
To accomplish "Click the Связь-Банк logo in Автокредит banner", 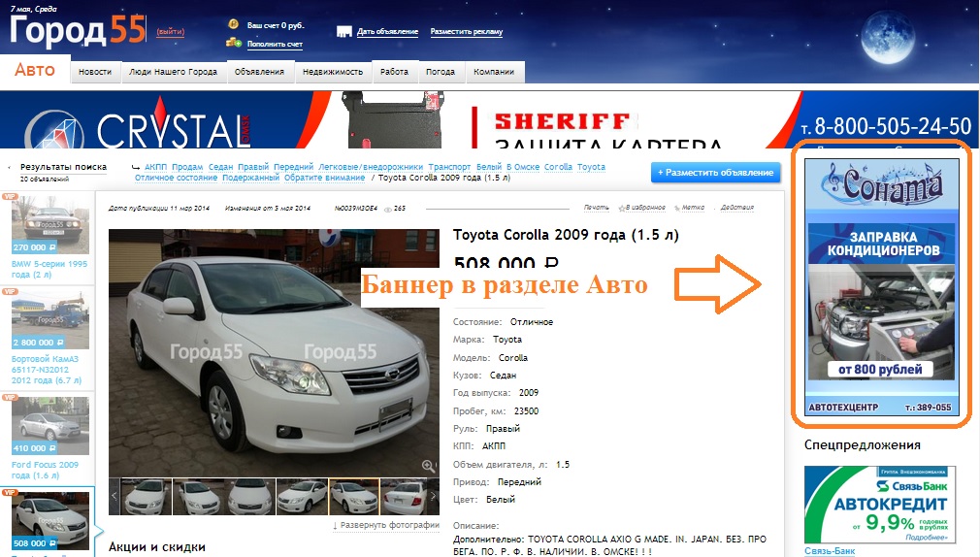I will pos(911,486).
